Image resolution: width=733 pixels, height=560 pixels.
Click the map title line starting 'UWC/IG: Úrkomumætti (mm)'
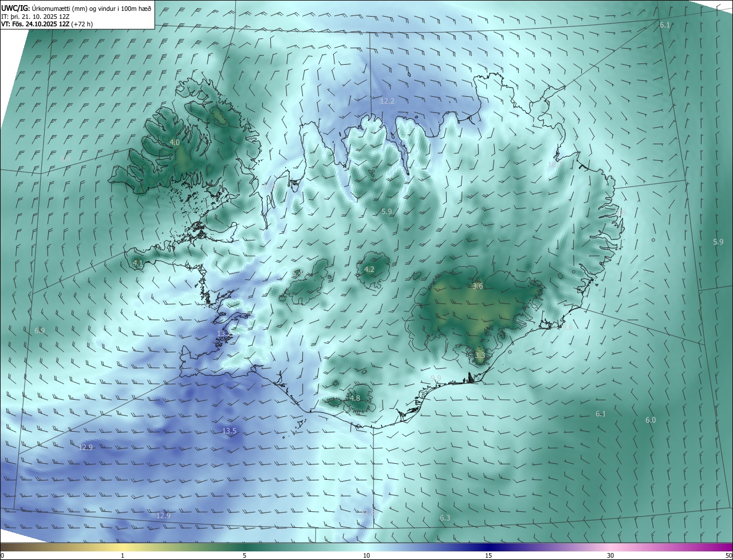coord(76,7)
